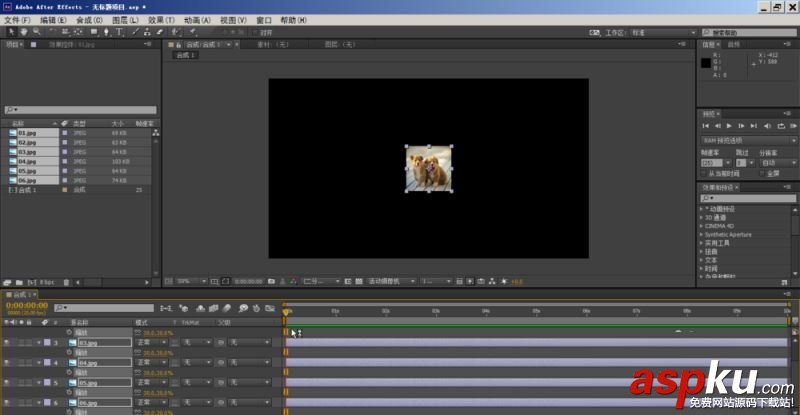Open the RAM preview options dropdown
This screenshot has width=800, height=415.
(748, 140)
